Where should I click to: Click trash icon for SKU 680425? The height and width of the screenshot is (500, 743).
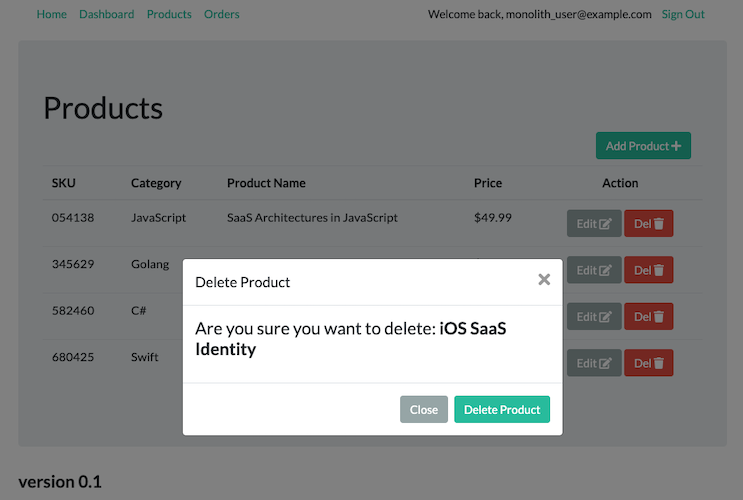click(659, 363)
